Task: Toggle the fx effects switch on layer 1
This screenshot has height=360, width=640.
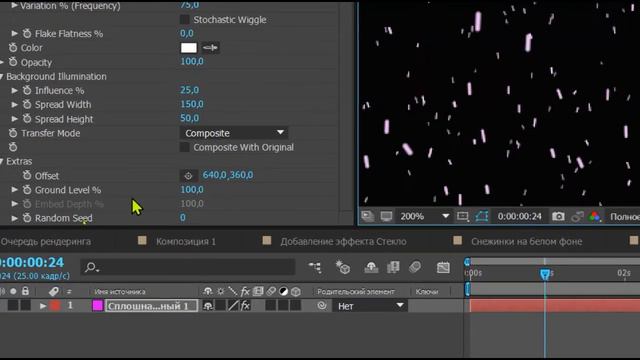Action: point(245,306)
